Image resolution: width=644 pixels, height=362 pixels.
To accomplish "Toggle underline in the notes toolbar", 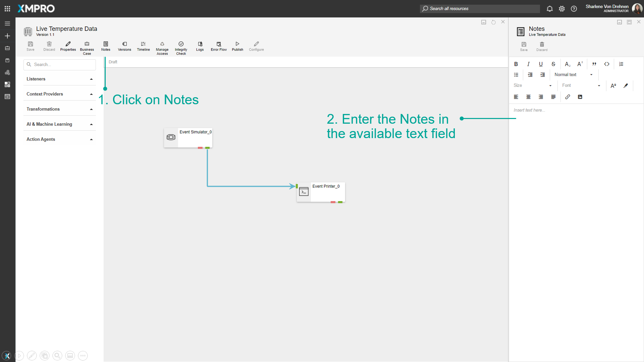I will 541,64.
